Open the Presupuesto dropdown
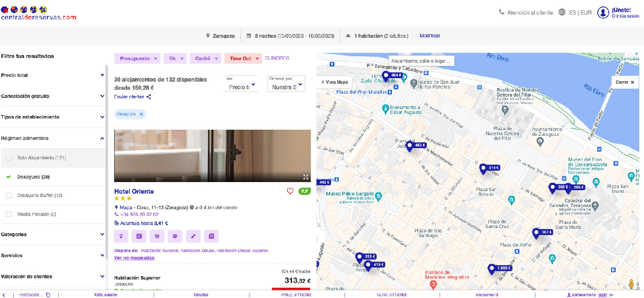This screenshot has width=644, height=298. (137, 58)
